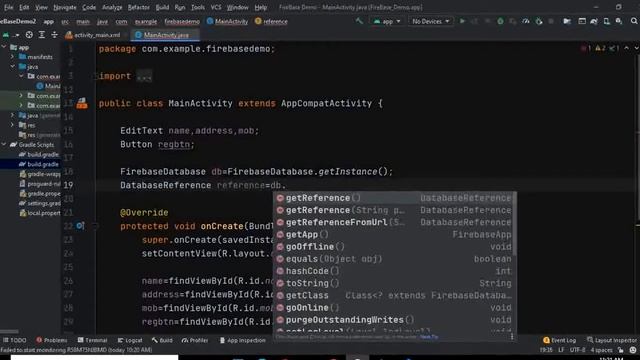Click Attach Debugger to Android Process icon
The image size is (640, 360).
[x=539, y=21]
